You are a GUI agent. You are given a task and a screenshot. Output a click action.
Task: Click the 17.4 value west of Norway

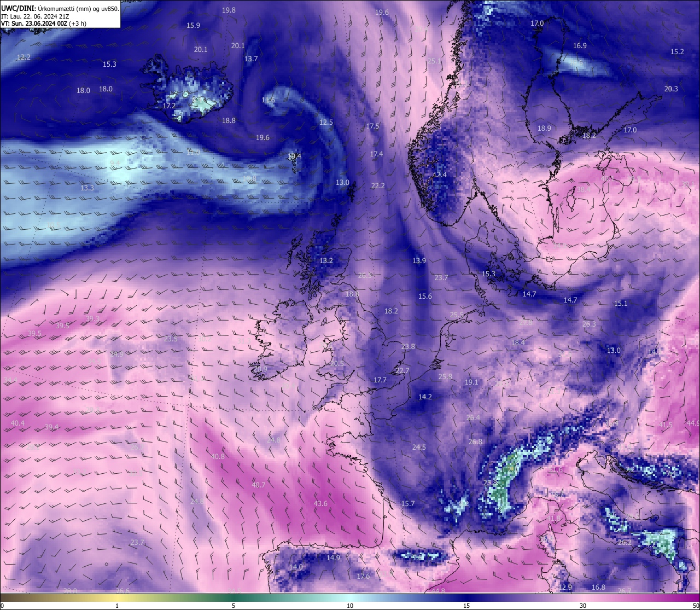pos(376,154)
